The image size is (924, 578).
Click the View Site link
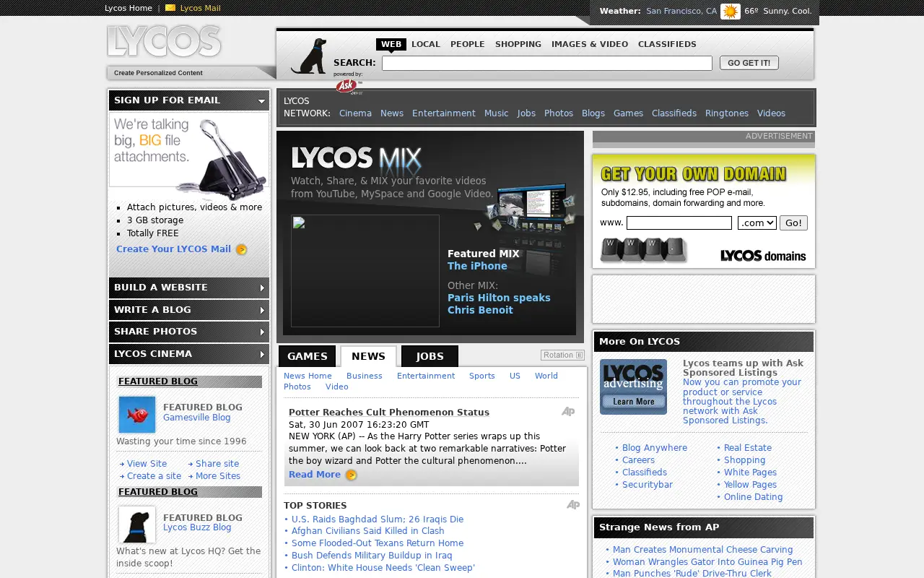pos(147,464)
